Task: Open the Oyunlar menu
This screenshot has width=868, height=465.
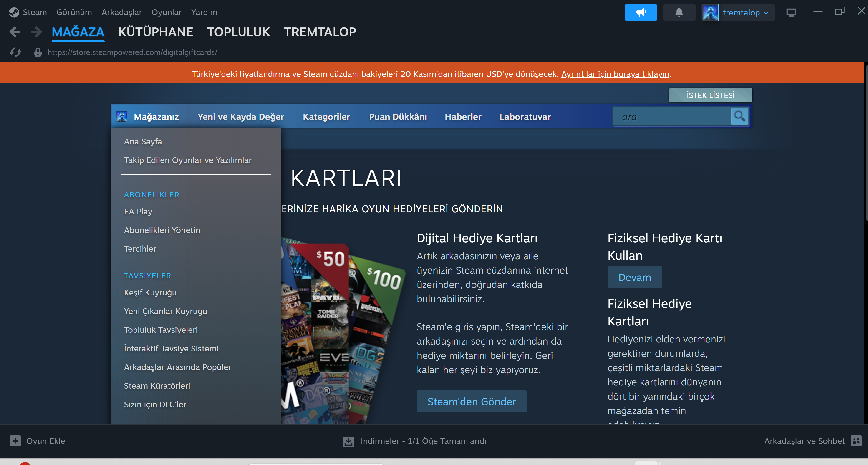Action: coord(167,12)
